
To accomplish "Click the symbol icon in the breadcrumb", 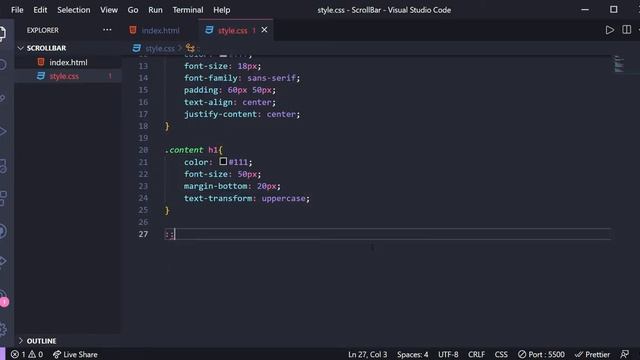I will click(190, 48).
